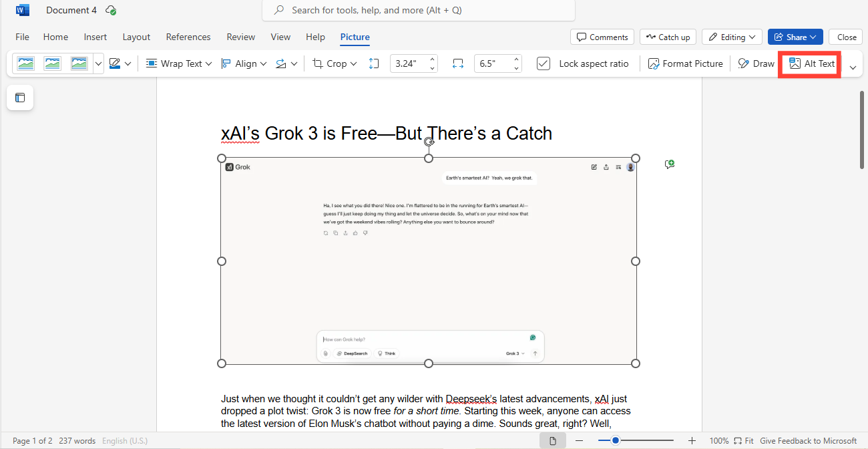Viewport: 868px width, 449px height.
Task: Apply the third picture style thumbnail
Action: click(79, 63)
